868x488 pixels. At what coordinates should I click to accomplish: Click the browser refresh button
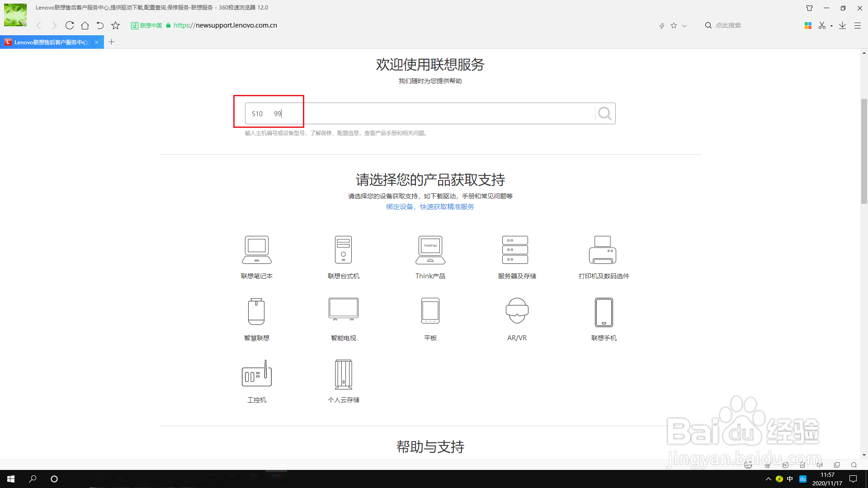tap(70, 25)
